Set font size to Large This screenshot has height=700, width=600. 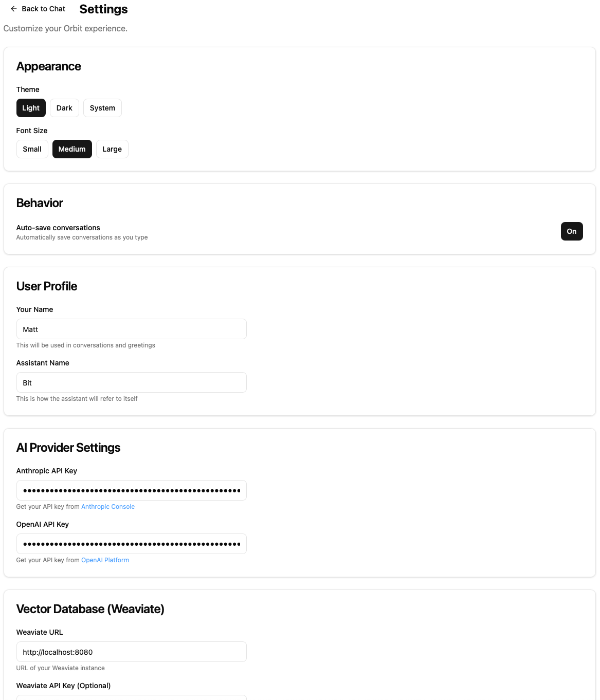(112, 149)
